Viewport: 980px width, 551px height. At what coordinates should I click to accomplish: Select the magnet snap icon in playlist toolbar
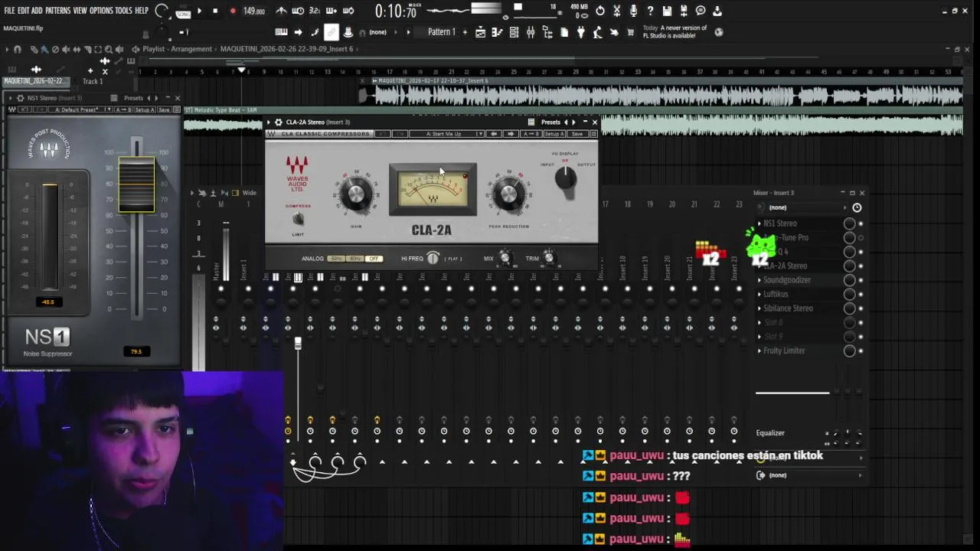(17, 49)
